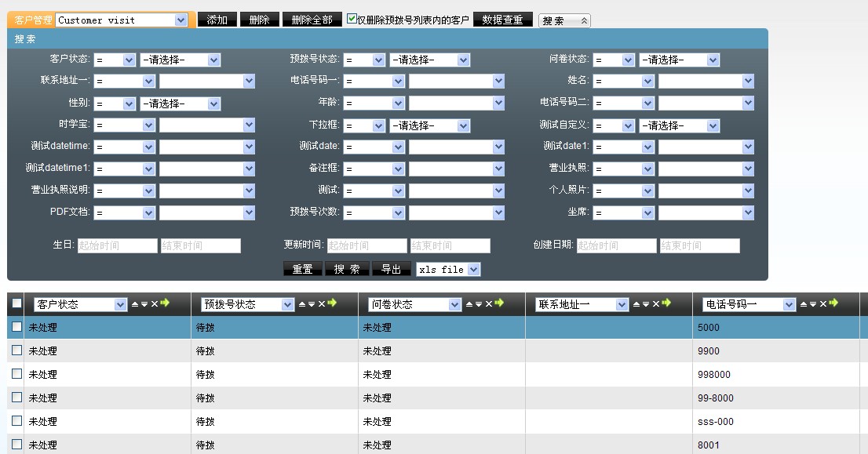Click green arrow icon beside 联系地址一 column

click(x=666, y=303)
